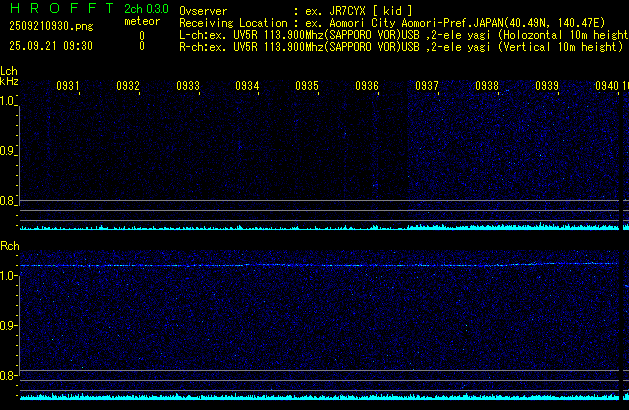Viewport: 629px width, 410px height.
Task: Click the green 'meteor' label
Action: pos(141,21)
